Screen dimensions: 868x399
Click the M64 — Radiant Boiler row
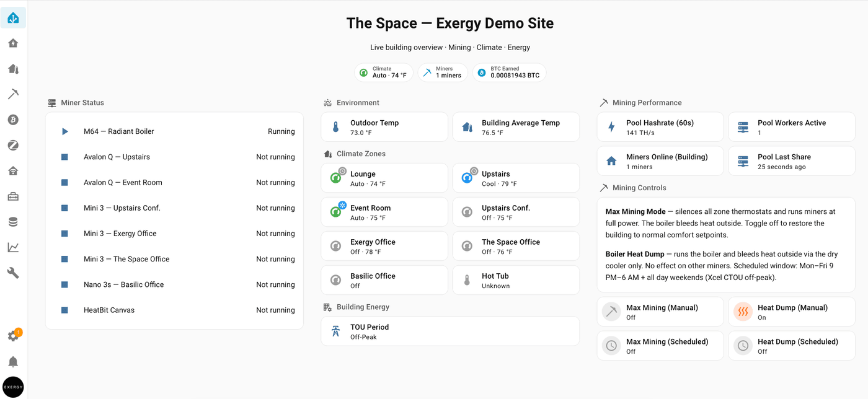(174, 131)
